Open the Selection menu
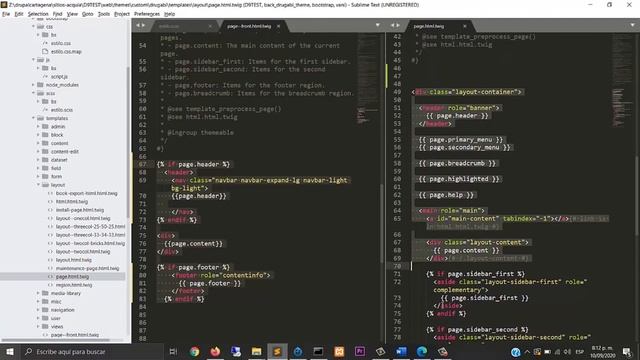Screen dimensions: 640x360 click(38, 14)
